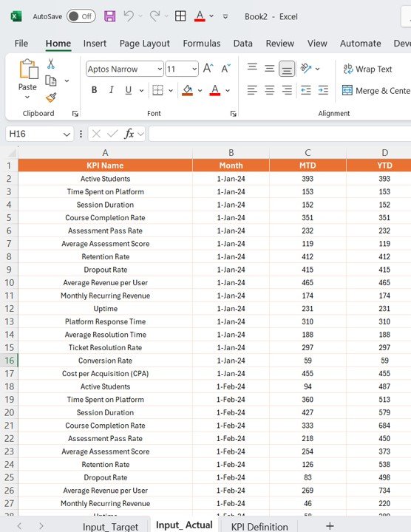This screenshot has height=532, width=411.
Task: Open the Font dialog launcher
Action: tap(233, 114)
